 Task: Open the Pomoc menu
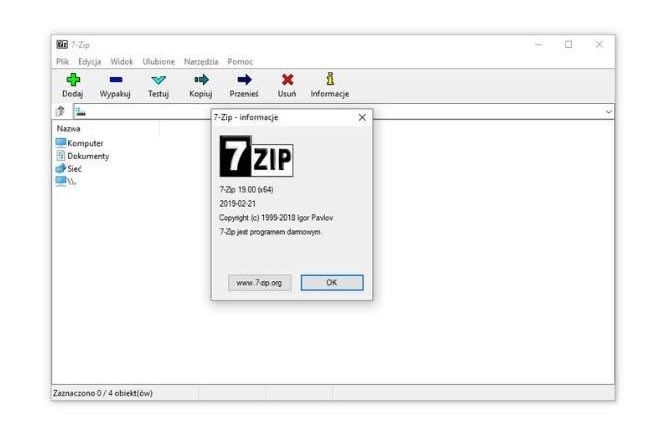(x=240, y=61)
